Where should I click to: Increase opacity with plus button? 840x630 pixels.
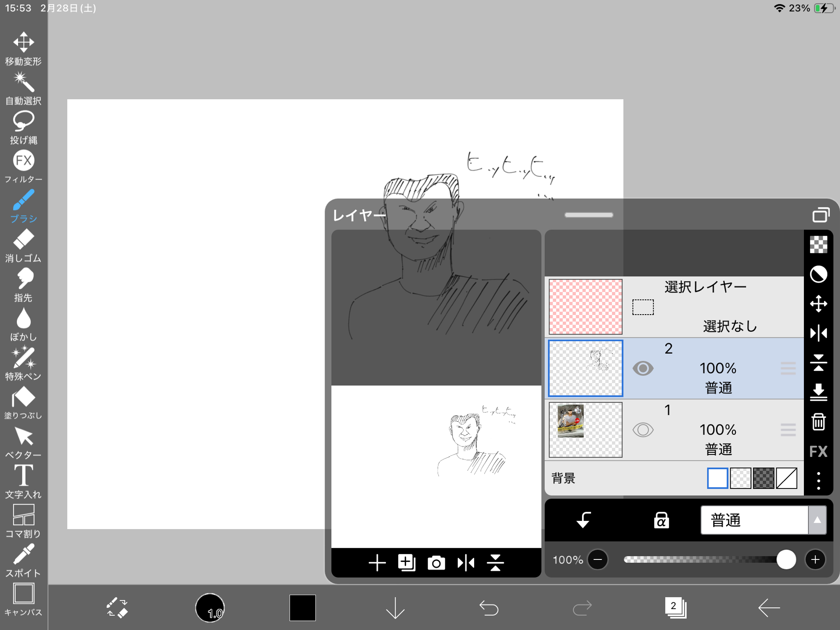coord(815,559)
